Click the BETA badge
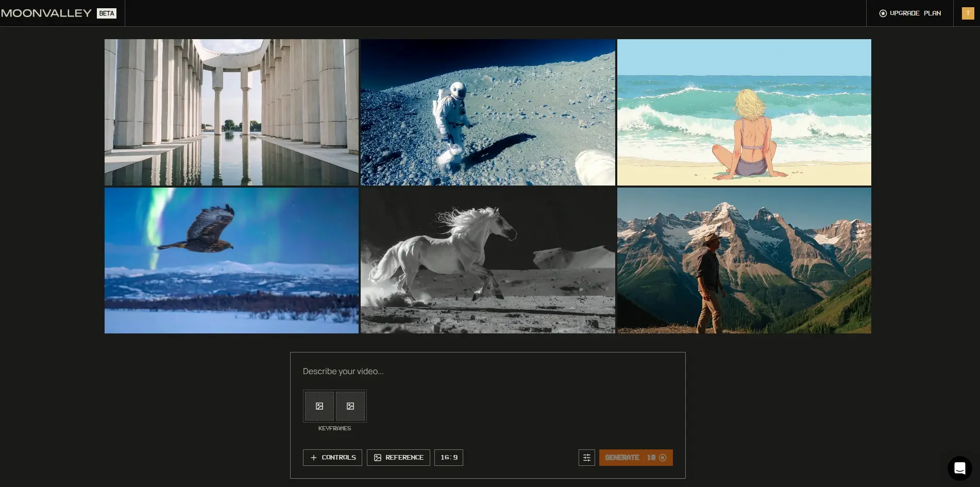Image resolution: width=980 pixels, height=487 pixels. tap(107, 13)
